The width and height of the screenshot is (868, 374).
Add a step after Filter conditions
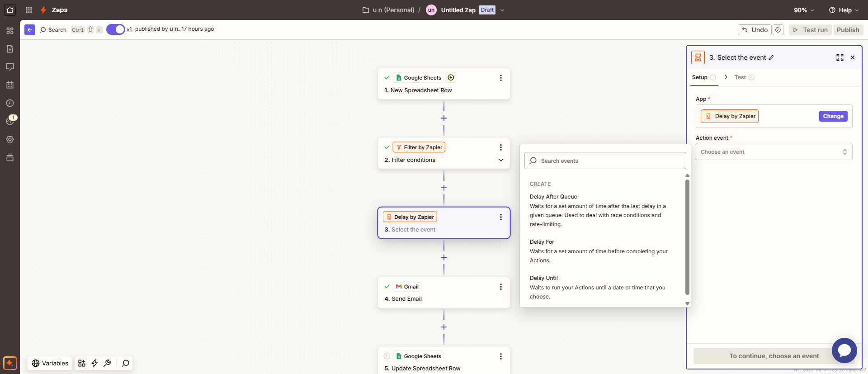pyautogui.click(x=444, y=188)
